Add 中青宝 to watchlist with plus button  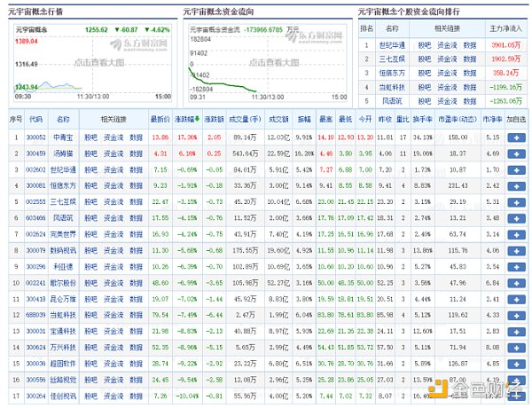(x=516, y=137)
